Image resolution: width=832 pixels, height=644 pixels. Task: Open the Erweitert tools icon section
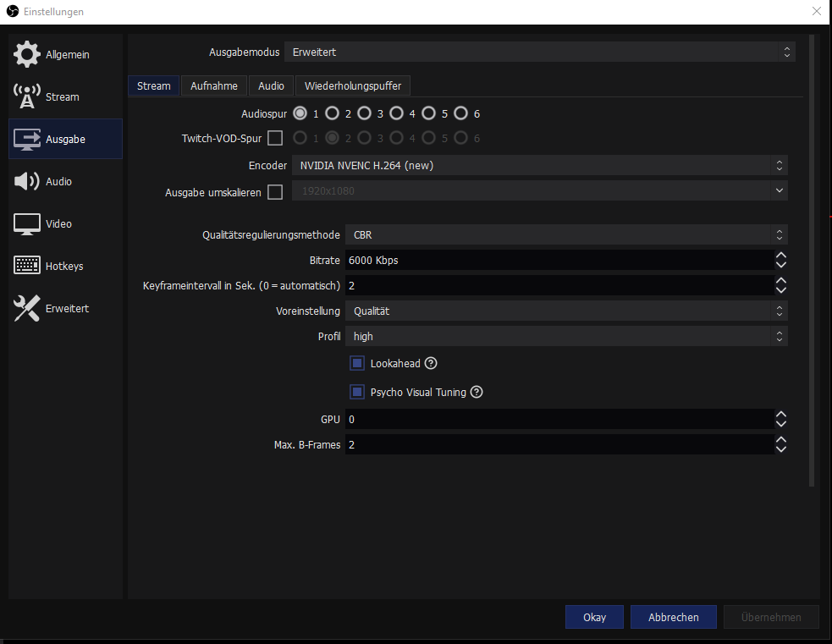[x=27, y=309]
